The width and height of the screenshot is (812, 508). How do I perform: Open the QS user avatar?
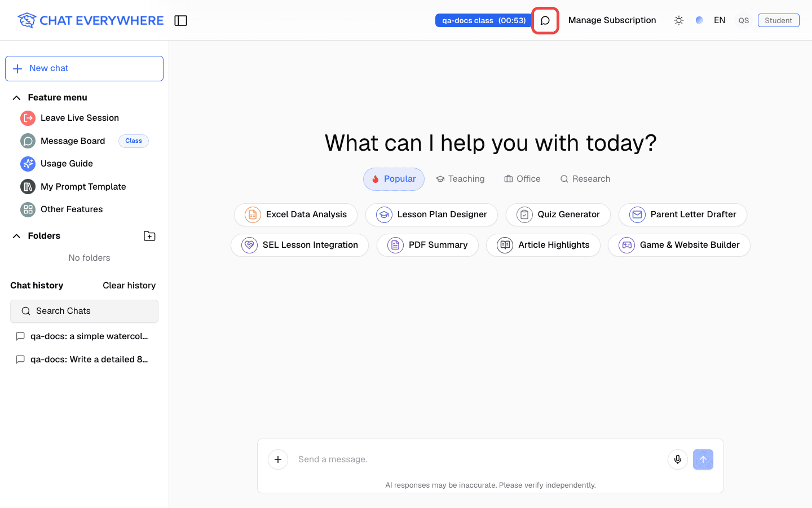tap(744, 20)
